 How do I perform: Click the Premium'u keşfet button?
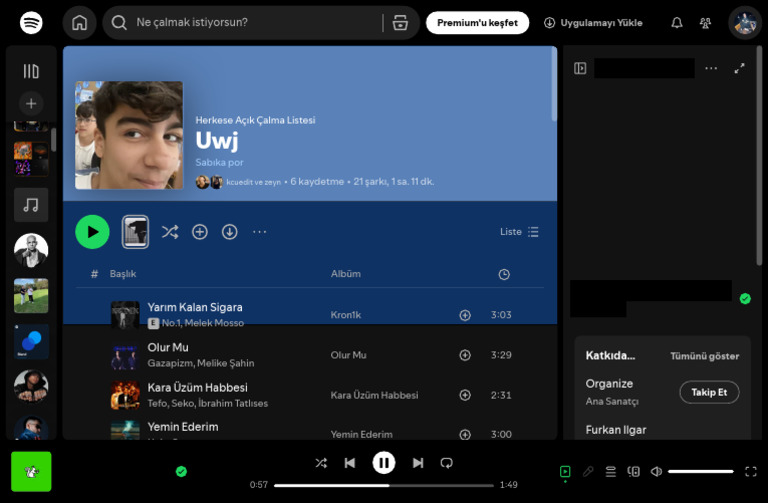coord(477,23)
